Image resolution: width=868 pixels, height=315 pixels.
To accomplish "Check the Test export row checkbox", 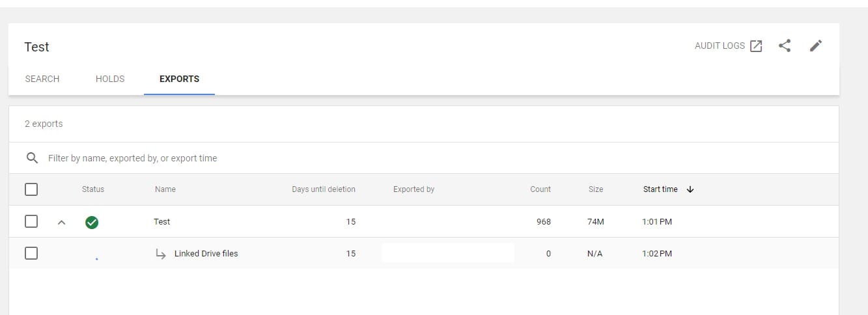I will pyautogui.click(x=31, y=222).
